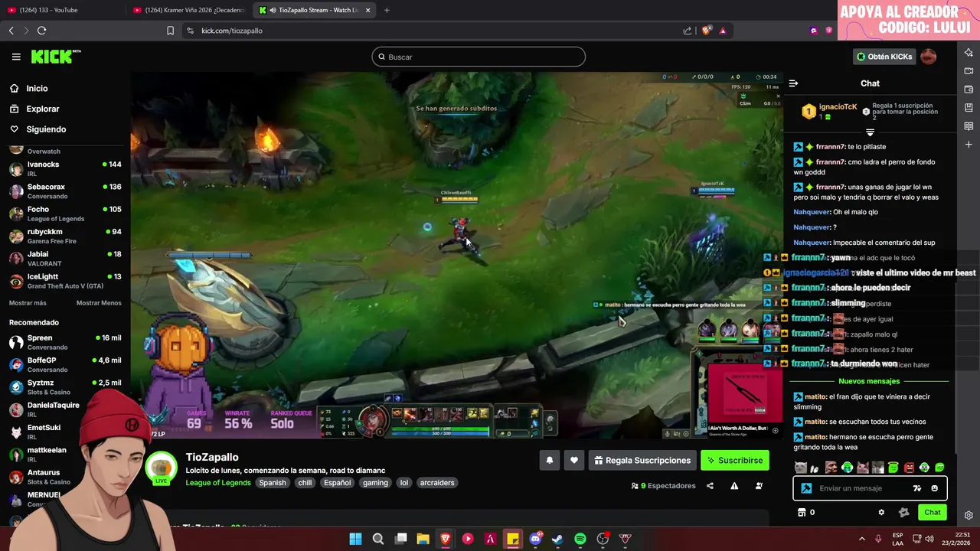Switch to the Kramer Viña 2026 browser tab
The height and width of the screenshot is (551, 980).
pos(188,10)
